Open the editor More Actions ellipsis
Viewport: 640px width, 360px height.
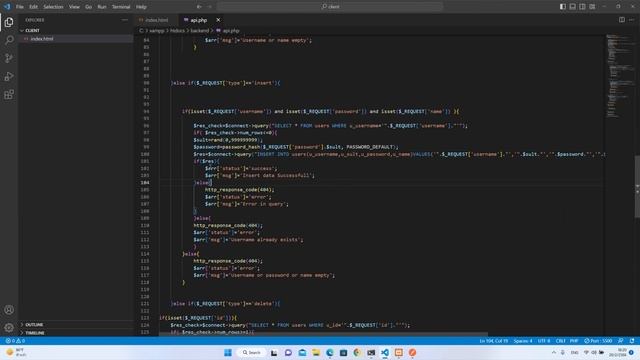(x=632, y=20)
